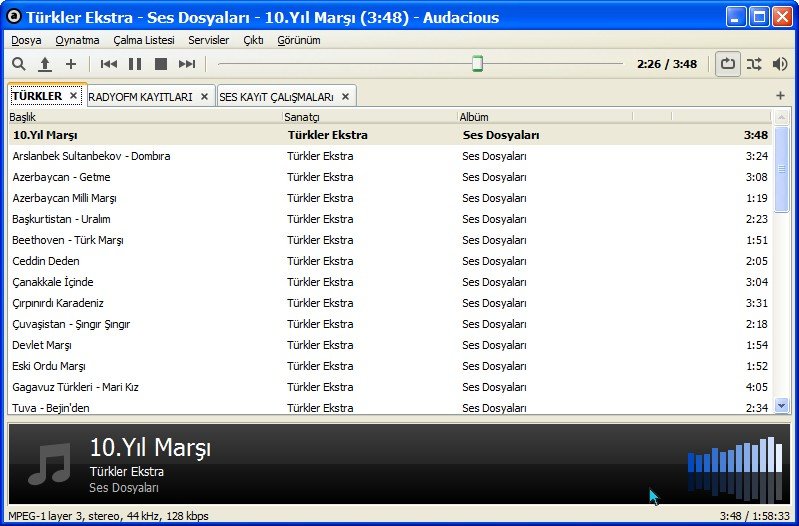799x526 pixels.
Task: Select the Devlet Marşı track
Action: point(390,345)
